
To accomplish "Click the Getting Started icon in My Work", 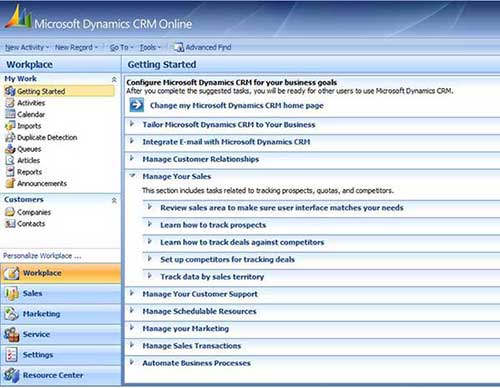I will pyautogui.click(x=10, y=91).
